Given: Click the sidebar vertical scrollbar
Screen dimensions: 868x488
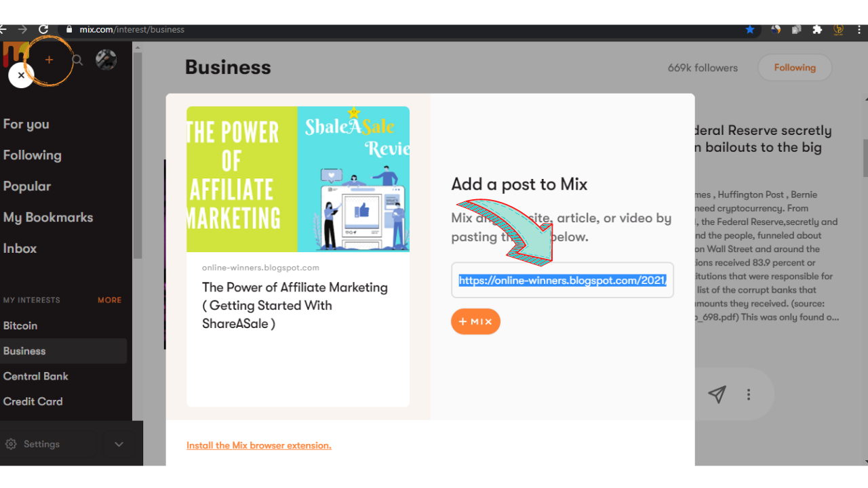Looking at the screenshot, I should 138,156.
